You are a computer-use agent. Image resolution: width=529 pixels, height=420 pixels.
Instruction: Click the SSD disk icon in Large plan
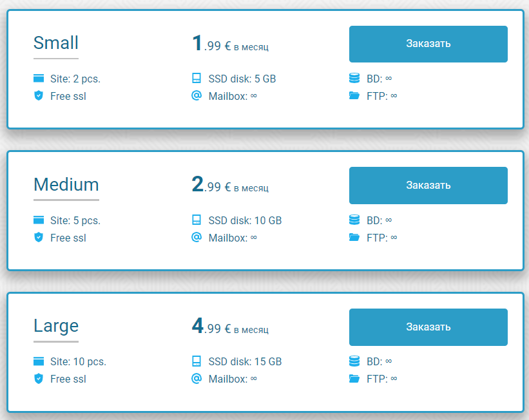click(x=197, y=361)
